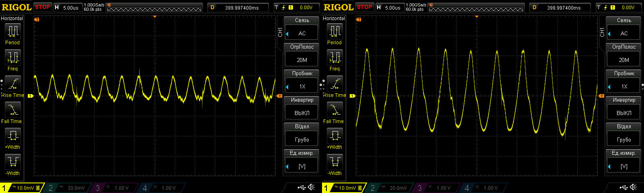Switch to channel 3 tab on right screen
This screenshot has height=193, width=644.
click(438, 188)
